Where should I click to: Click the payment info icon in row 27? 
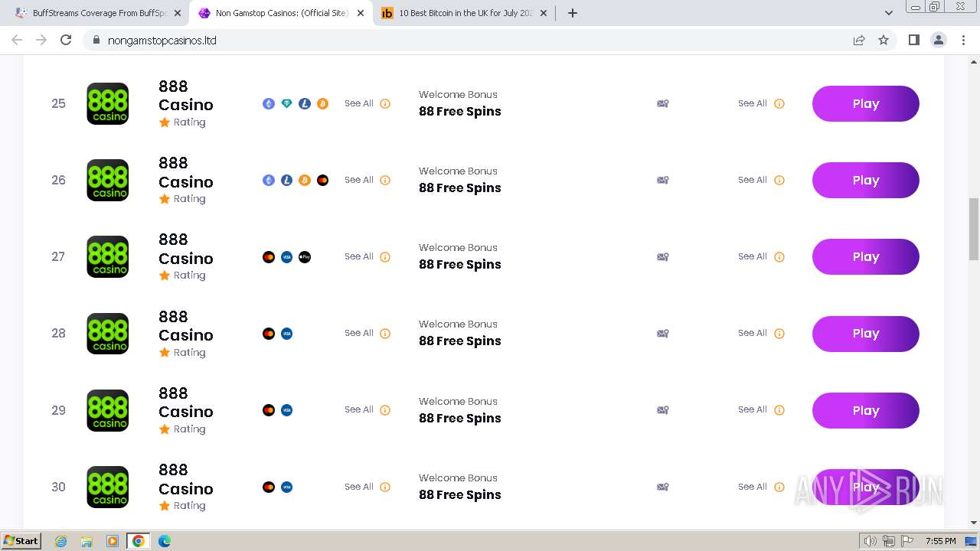pos(385,256)
